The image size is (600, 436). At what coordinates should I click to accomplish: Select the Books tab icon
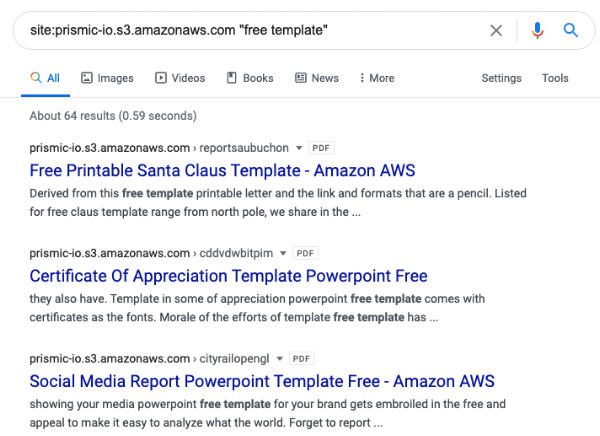[232, 78]
